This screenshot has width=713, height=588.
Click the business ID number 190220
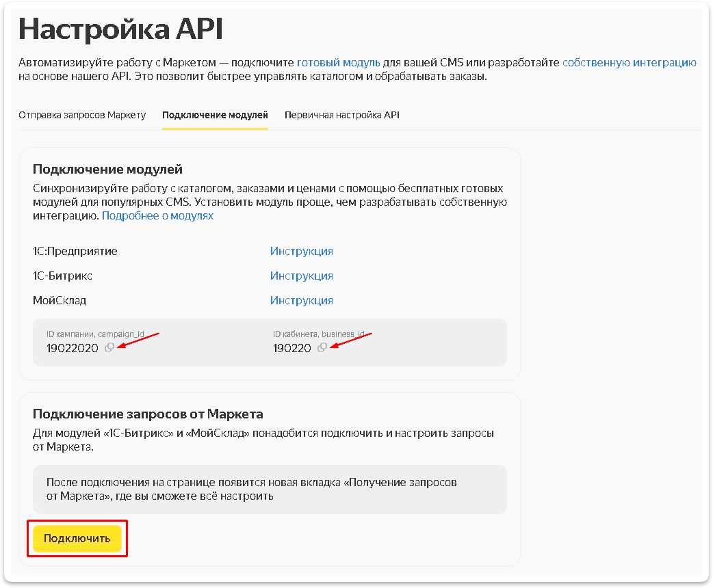tap(292, 348)
